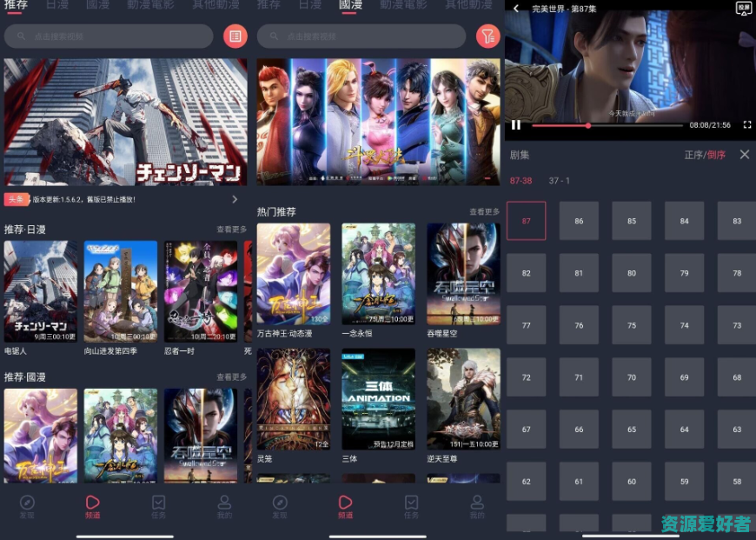
Task: Expand 查看更多 next to 热门推荐
Action: pyautogui.click(x=484, y=212)
